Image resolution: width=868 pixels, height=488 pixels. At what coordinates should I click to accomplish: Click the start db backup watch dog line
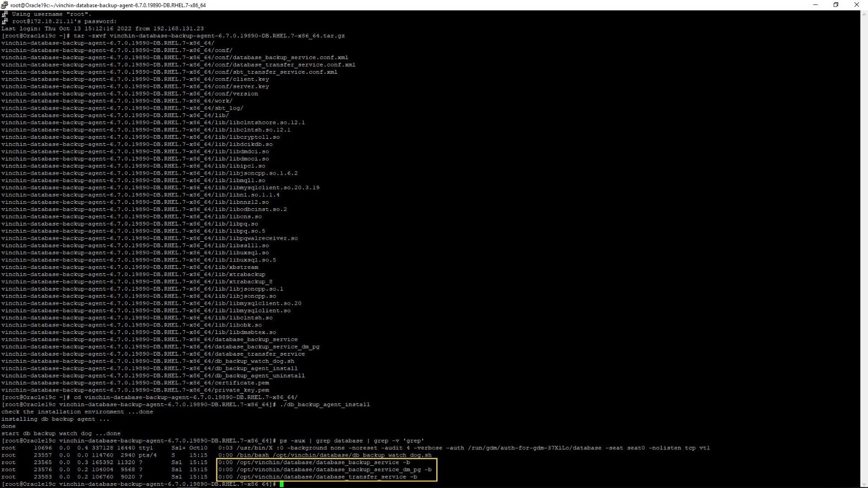coord(61,433)
